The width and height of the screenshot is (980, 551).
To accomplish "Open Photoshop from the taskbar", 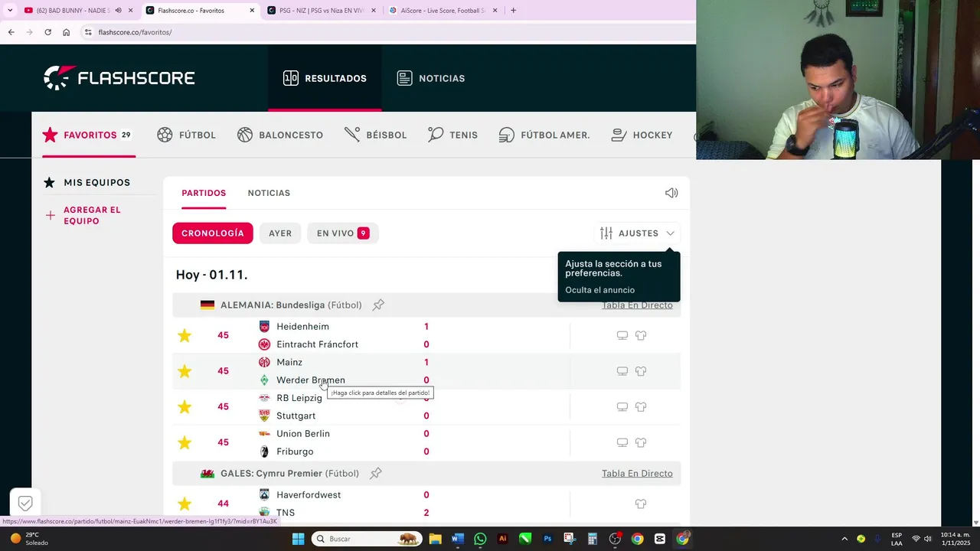I will (x=547, y=539).
